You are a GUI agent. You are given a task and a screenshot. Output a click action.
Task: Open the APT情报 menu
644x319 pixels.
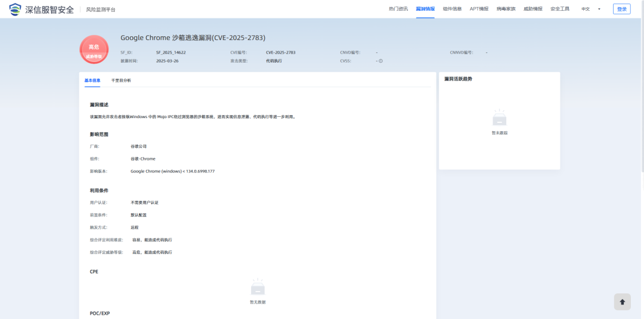point(479,8)
